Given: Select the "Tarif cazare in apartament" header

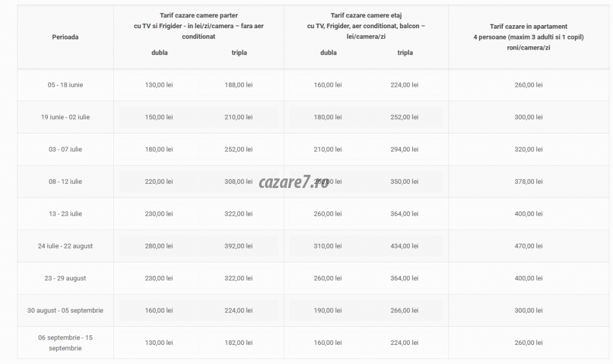Looking at the screenshot, I should (x=528, y=27).
